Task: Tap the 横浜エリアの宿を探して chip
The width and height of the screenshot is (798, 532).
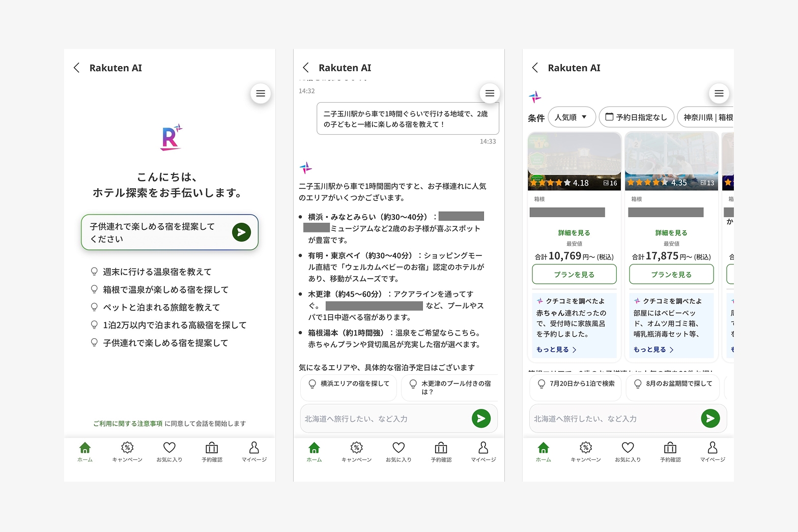Action: coord(349,388)
